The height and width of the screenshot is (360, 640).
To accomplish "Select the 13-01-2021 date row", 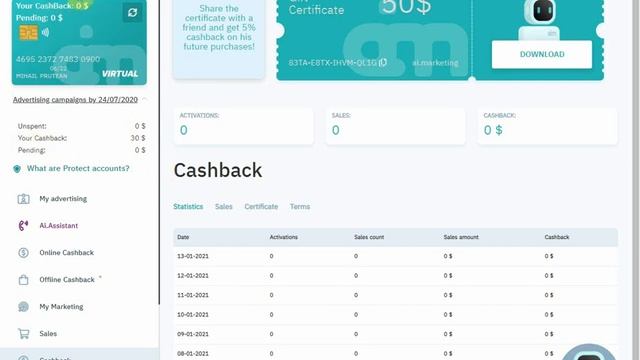I will tap(396, 256).
